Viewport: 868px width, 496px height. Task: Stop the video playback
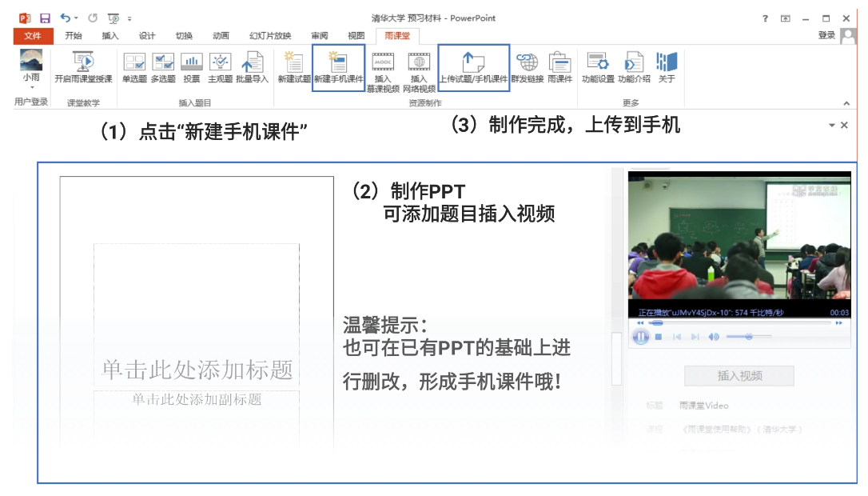click(x=659, y=336)
